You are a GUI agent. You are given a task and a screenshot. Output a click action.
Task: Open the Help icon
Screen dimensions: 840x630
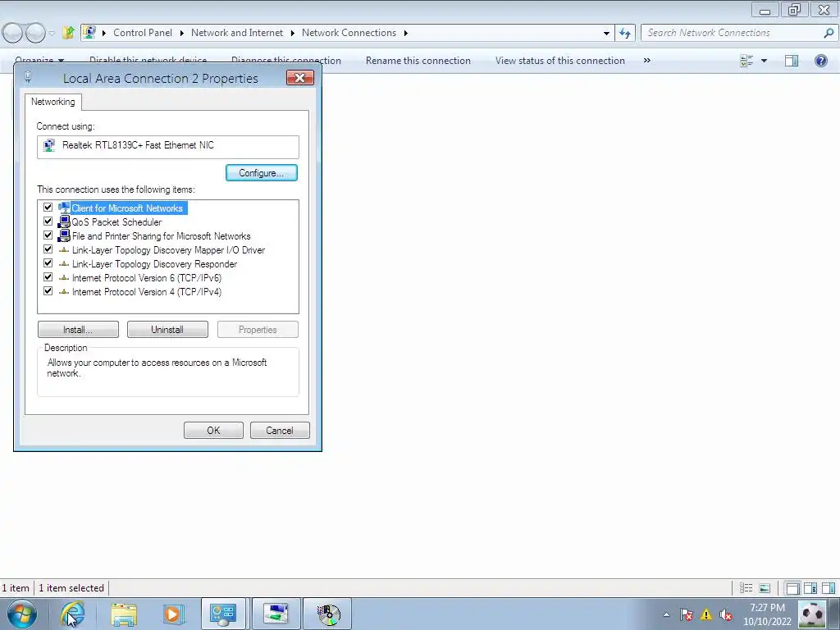point(820,61)
